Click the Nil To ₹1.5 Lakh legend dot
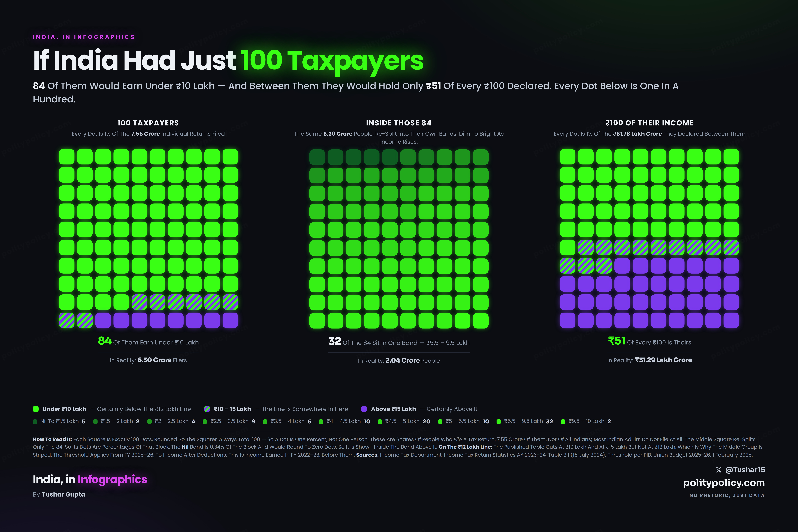Screen dimensions: 798x532 [35, 421]
